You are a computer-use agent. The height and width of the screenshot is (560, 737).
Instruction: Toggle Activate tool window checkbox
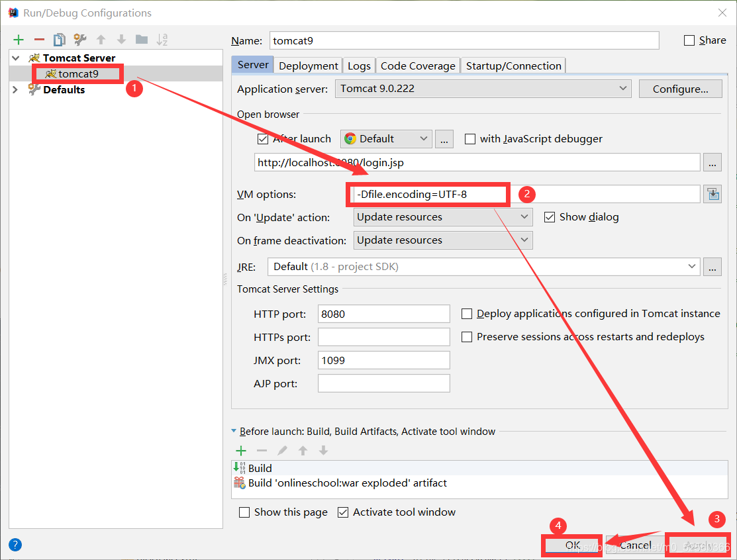pos(343,512)
